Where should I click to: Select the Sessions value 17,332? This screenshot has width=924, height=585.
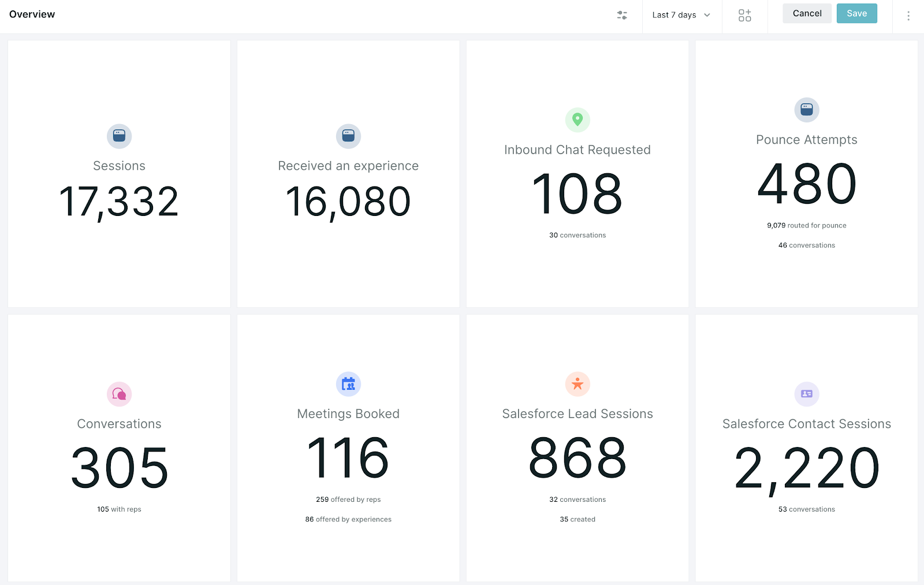(120, 203)
